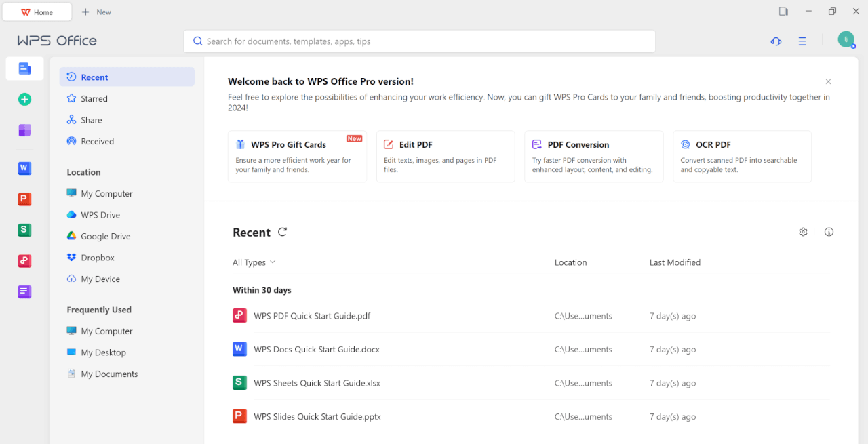This screenshot has width=868, height=444.
Task: Open the Presentation P sidebar icon
Action: pos(24,199)
